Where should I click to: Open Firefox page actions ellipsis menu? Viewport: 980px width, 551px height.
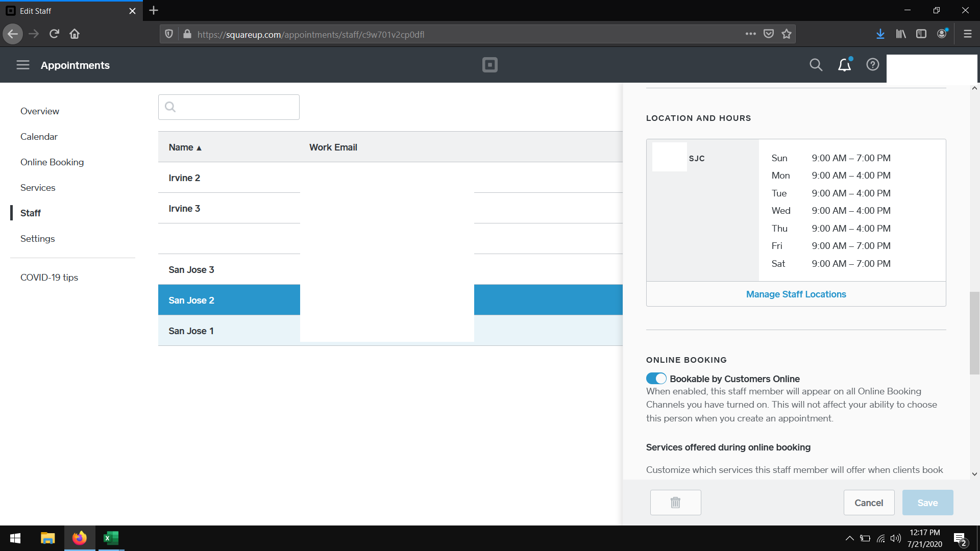click(750, 34)
